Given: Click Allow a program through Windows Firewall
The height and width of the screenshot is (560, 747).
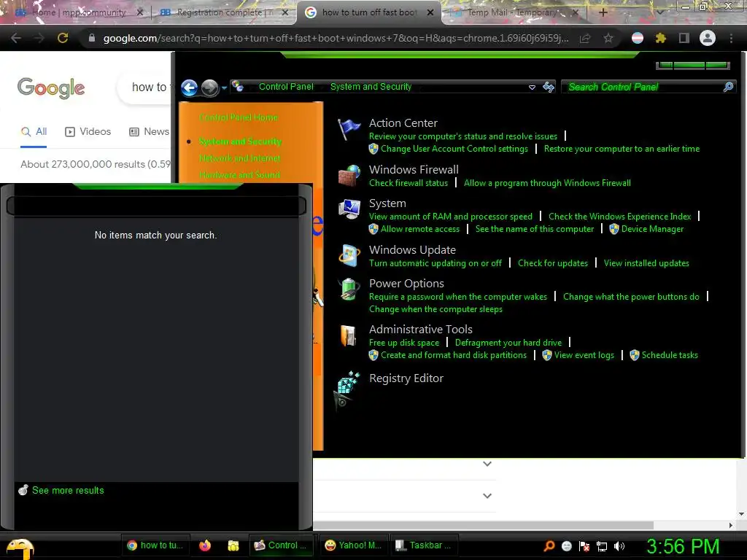Looking at the screenshot, I should [x=547, y=183].
